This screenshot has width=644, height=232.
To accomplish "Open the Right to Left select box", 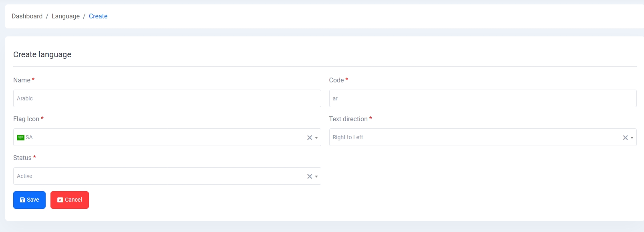I will tap(473, 137).
